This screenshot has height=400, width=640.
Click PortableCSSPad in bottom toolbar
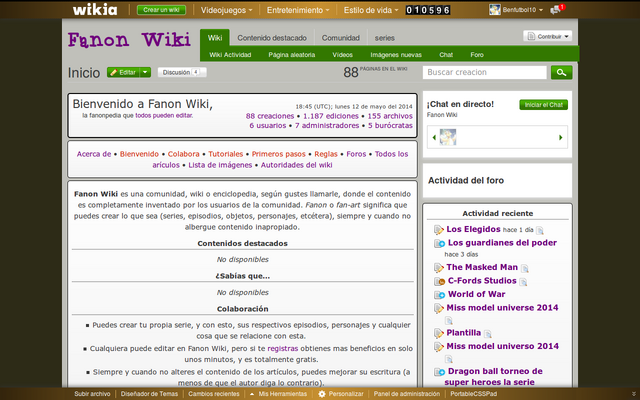(x=473, y=394)
